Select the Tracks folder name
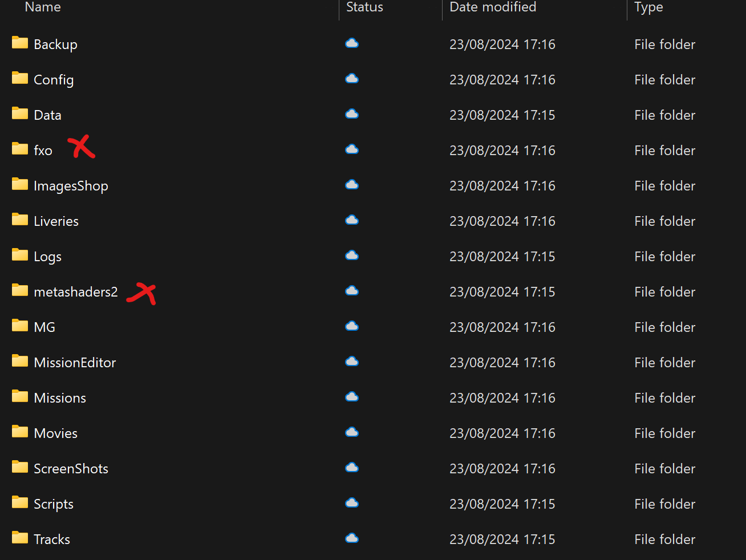 click(x=52, y=539)
